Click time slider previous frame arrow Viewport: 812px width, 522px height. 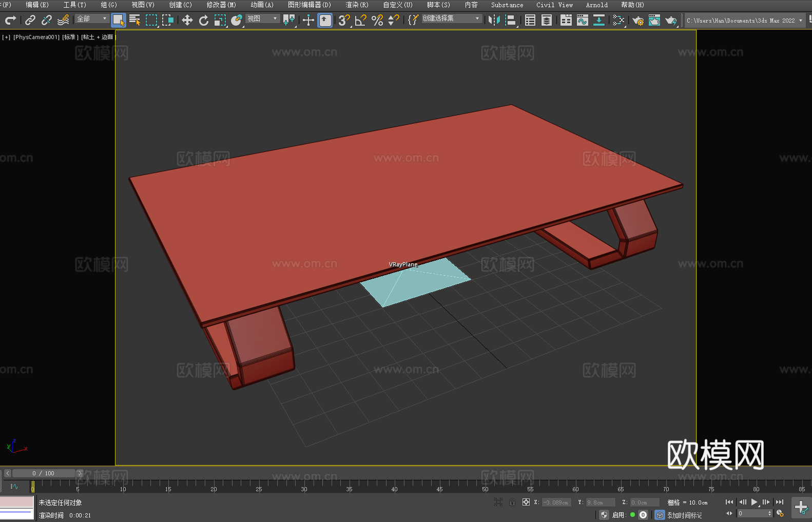8,473
